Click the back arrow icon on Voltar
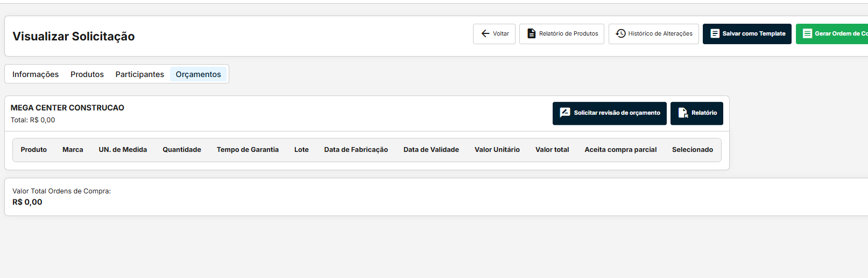The width and height of the screenshot is (868, 278). click(485, 33)
